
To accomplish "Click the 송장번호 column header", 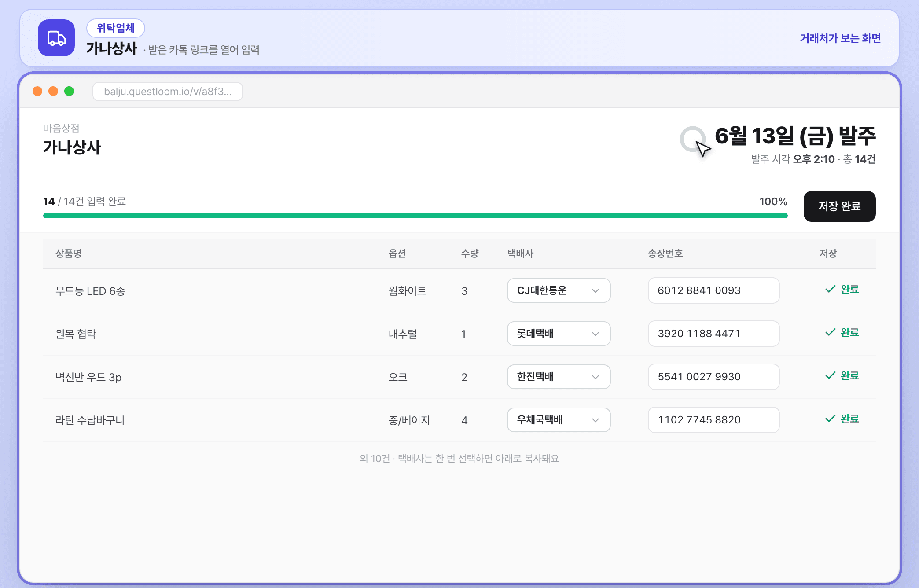I will (x=665, y=254).
